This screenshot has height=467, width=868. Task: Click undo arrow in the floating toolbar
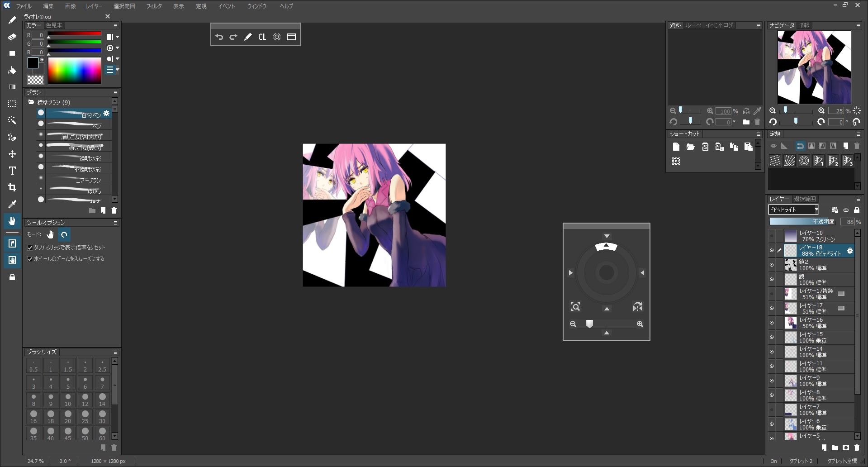coord(219,37)
